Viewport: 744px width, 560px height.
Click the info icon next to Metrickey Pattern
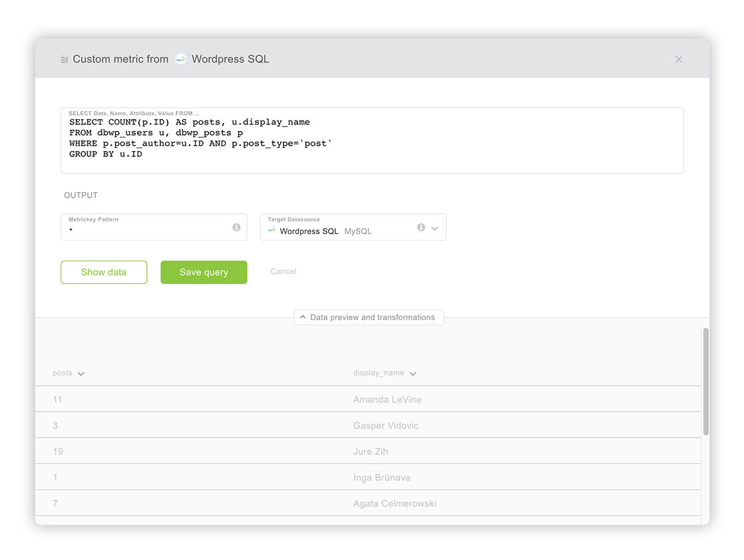[x=236, y=227]
